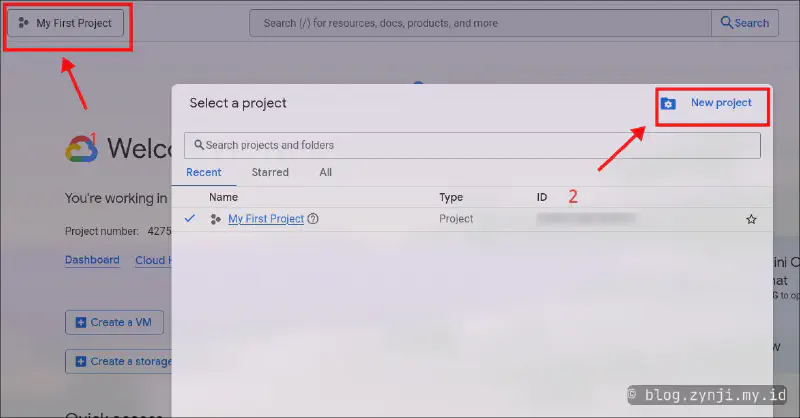Click the ID column header

[x=542, y=197]
